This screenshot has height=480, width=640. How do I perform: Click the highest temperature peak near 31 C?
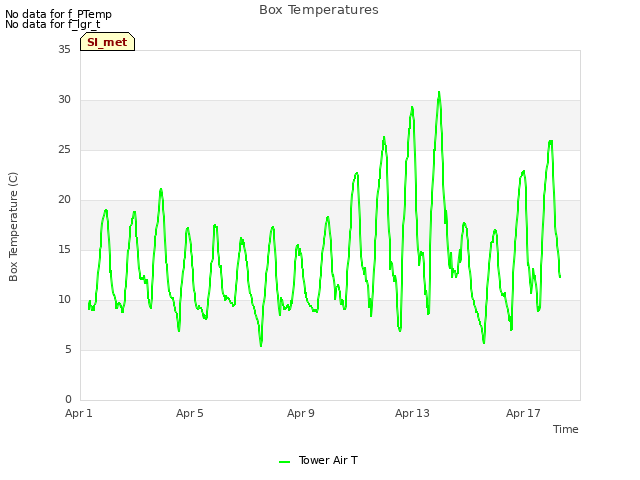point(439,92)
